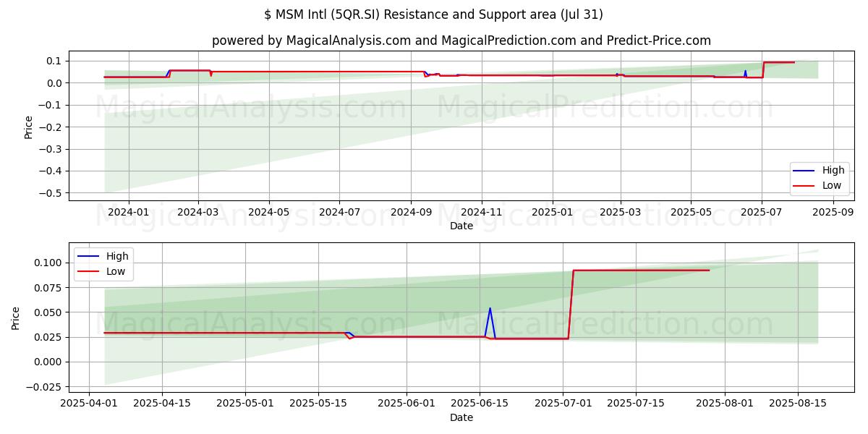The height and width of the screenshot is (434, 868).
Task: Click the bottom chart 'Price' y-axis label
Action: point(16,318)
